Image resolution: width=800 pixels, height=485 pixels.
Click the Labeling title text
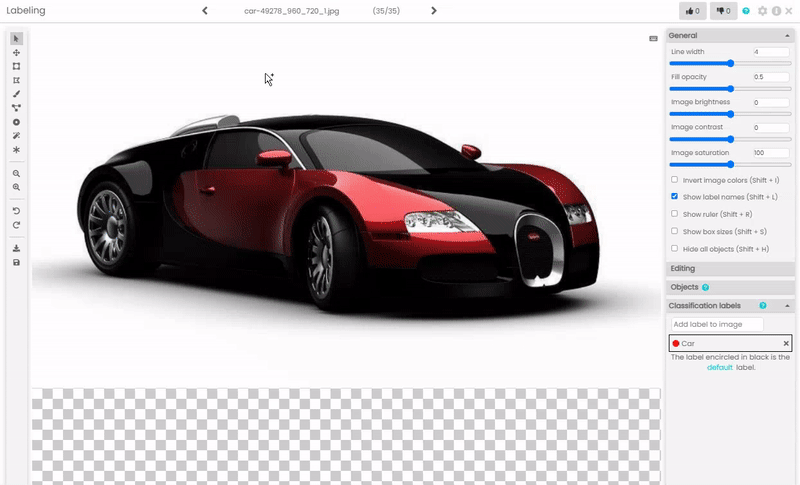(x=26, y=10)
